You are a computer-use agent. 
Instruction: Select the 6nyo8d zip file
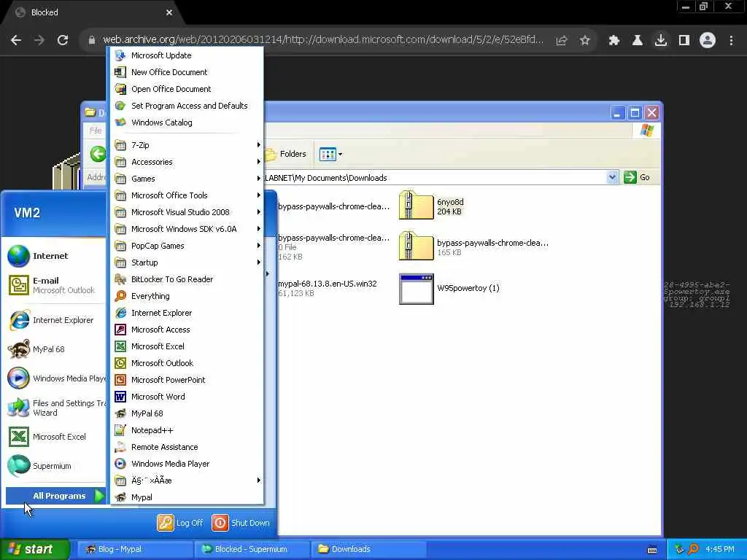point(432,206)
